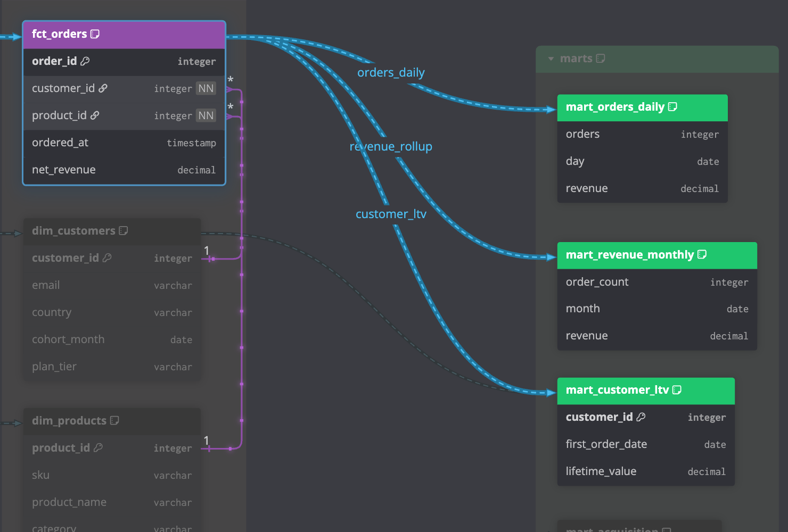
Task: Click the foreign key link icon on customer_id in fct_orders
Action: click(103, 88)
